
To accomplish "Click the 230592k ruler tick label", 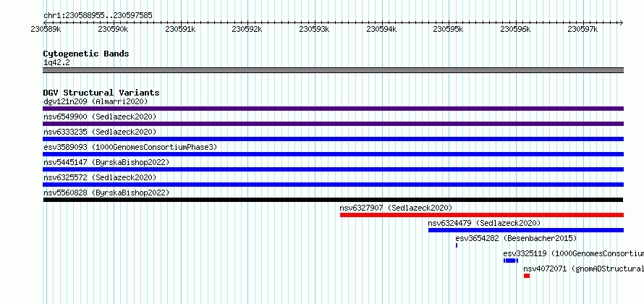I will click(x=247, y=29).
